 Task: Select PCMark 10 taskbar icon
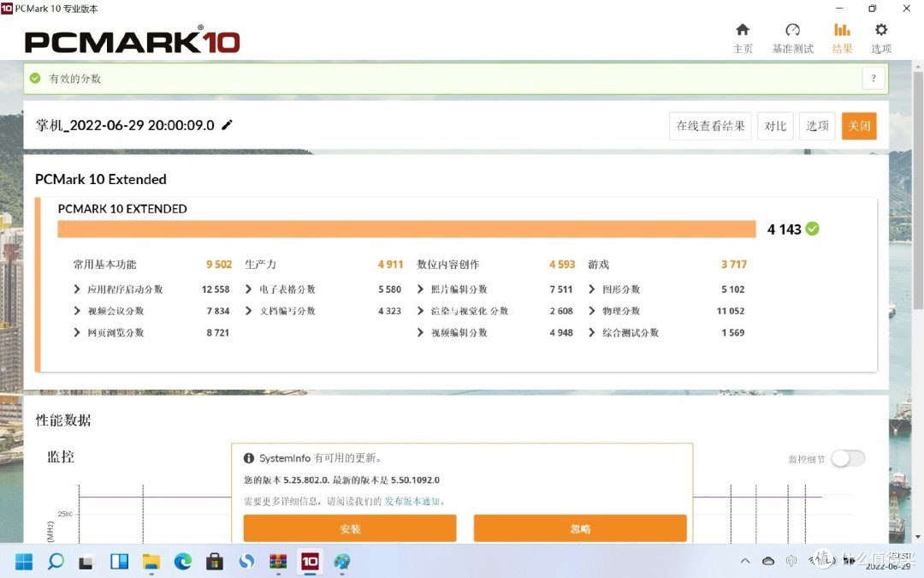[x=310, y=561]
